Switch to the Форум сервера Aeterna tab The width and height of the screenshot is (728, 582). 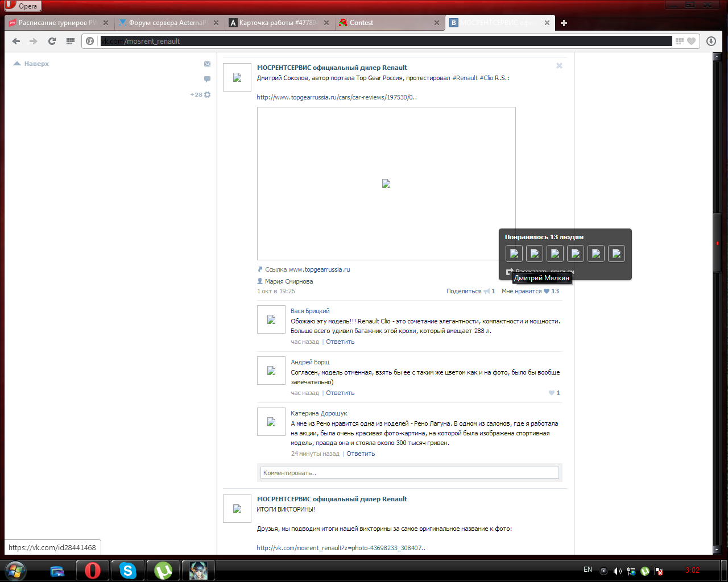168,23
